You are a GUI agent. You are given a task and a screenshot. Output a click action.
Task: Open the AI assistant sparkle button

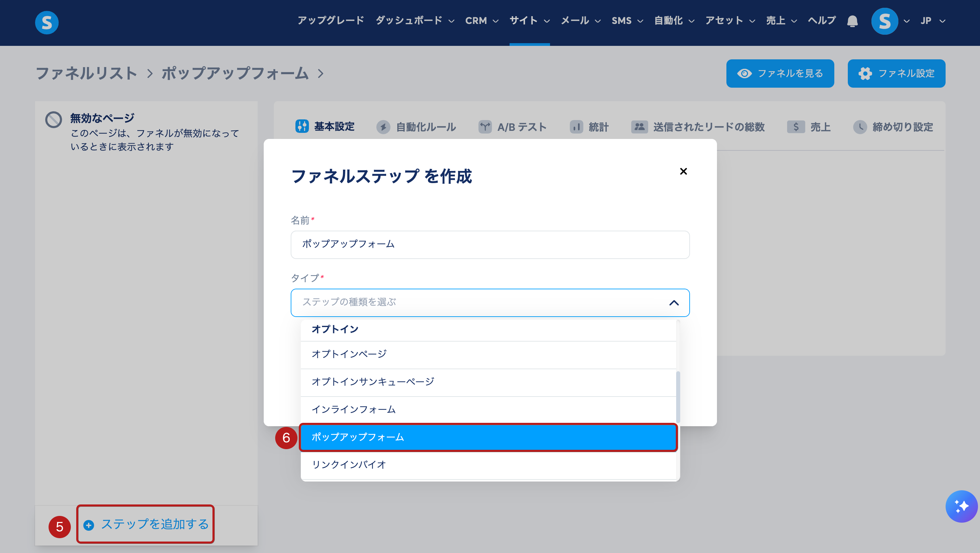[x=961, y=506]
